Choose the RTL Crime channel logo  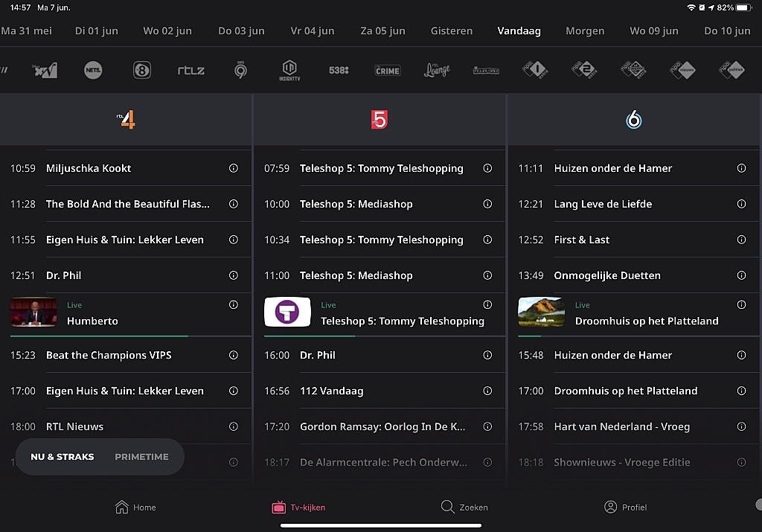[x=387, y=71]
